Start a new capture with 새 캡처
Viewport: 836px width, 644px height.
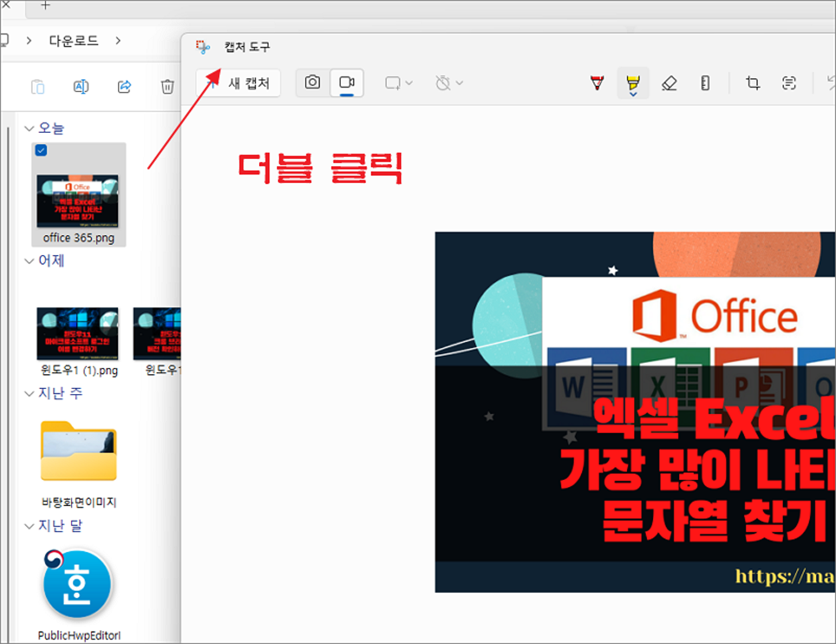[x=239, y=83]
